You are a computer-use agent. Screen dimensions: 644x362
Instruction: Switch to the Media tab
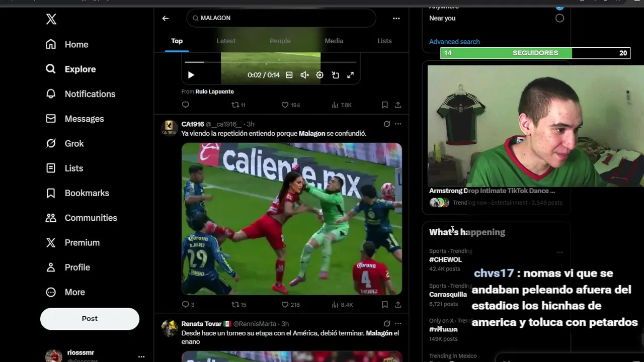[334, 41]
